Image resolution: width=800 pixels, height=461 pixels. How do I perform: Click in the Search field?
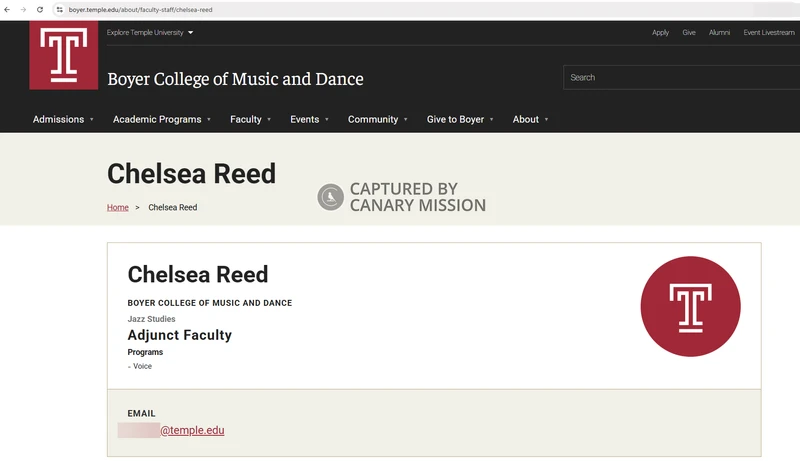click(x=681, y=78)
